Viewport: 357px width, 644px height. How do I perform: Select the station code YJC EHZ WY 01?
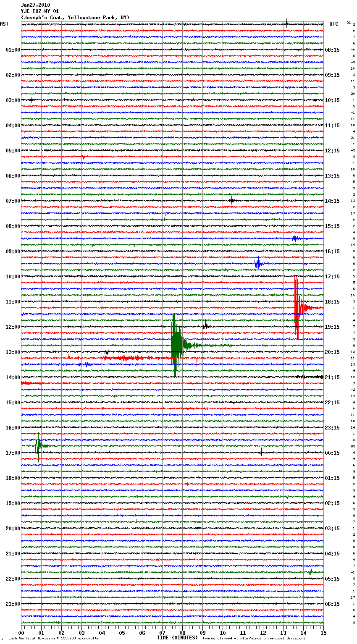(x=40, y=11)
